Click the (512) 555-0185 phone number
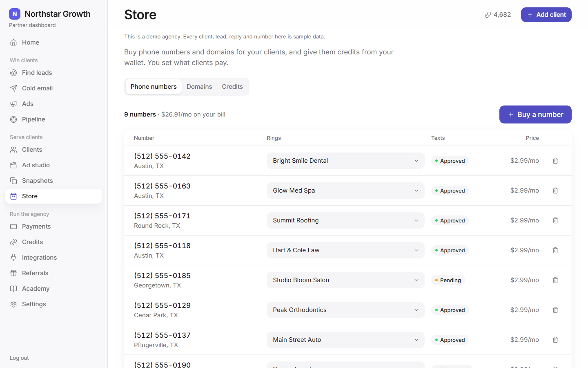588x368 pixels. (x=162, y=276)
